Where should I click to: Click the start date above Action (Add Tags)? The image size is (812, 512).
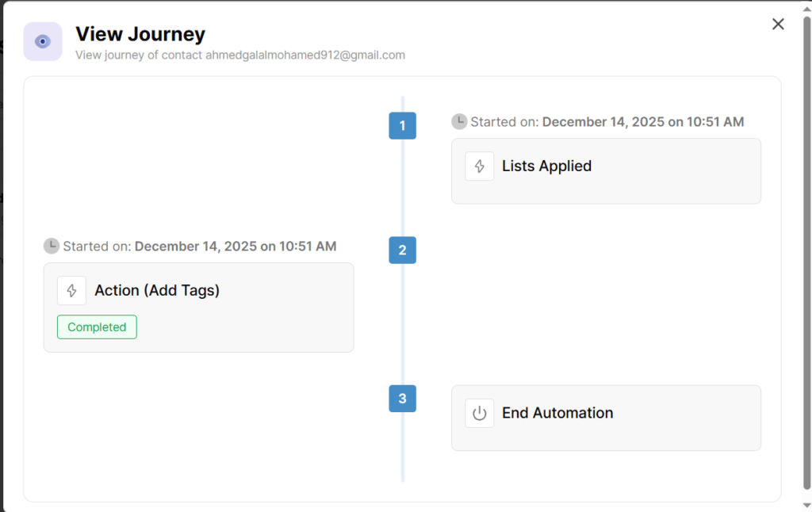coord(235,246)
